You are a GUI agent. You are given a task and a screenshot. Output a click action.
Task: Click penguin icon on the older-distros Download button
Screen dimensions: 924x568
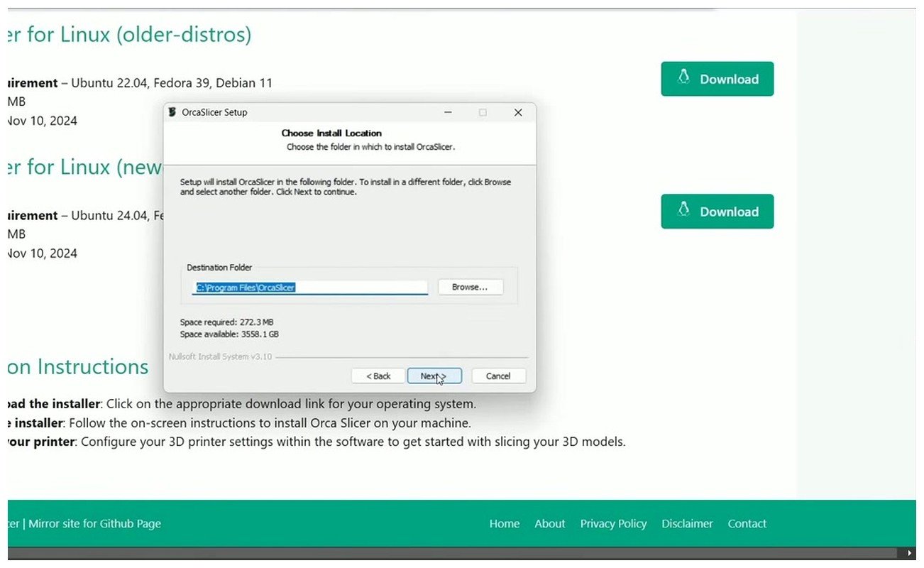(x=684, y=77)
